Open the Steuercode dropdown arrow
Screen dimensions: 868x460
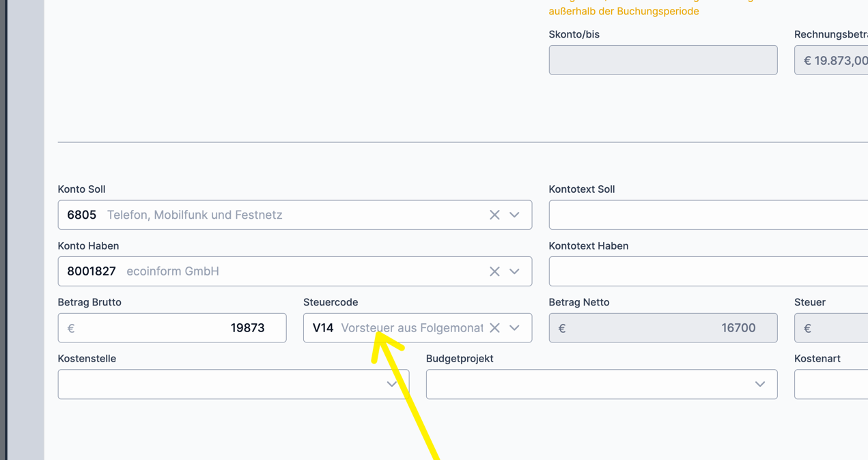tap(514, 328)
